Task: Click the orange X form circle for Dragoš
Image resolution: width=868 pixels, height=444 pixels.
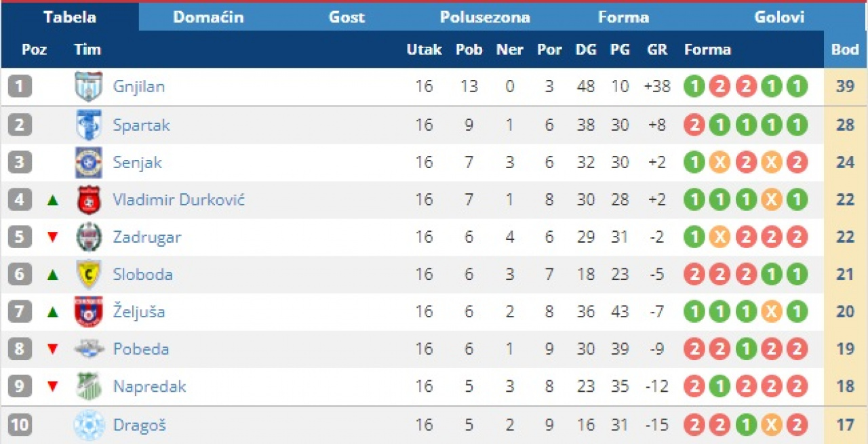Action: point(771,426)
